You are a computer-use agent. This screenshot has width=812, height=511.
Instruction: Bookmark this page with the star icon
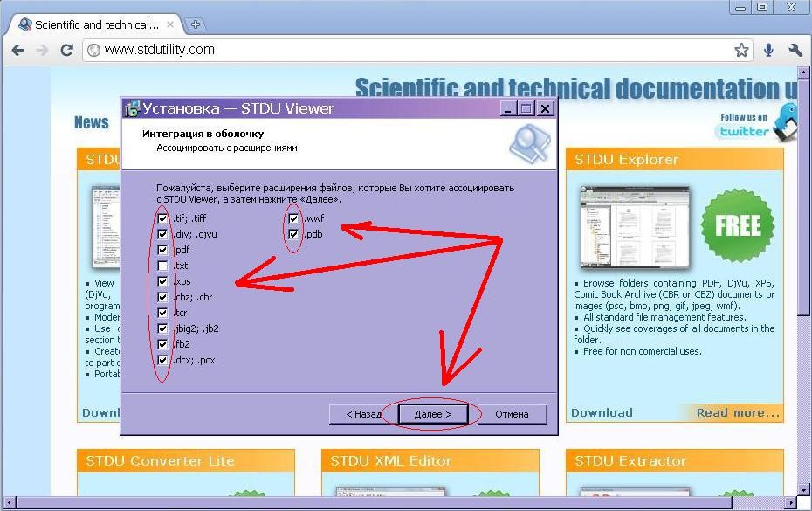coord(741,51)
